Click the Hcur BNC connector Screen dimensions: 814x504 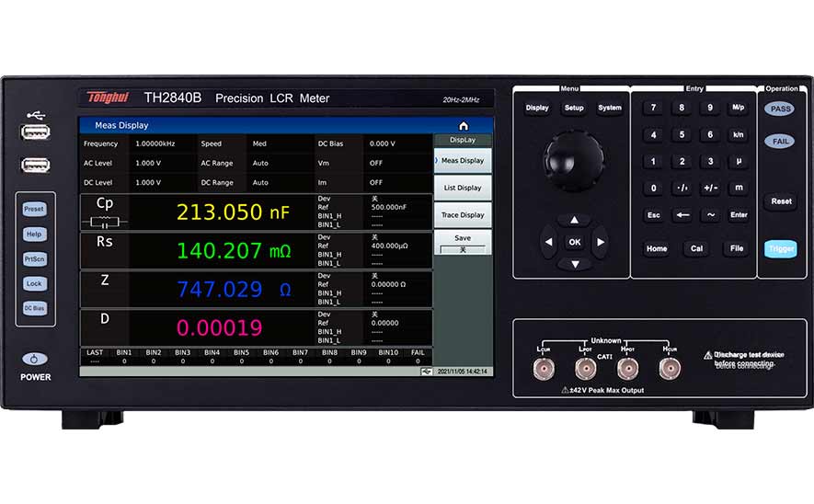coord(670,369)
